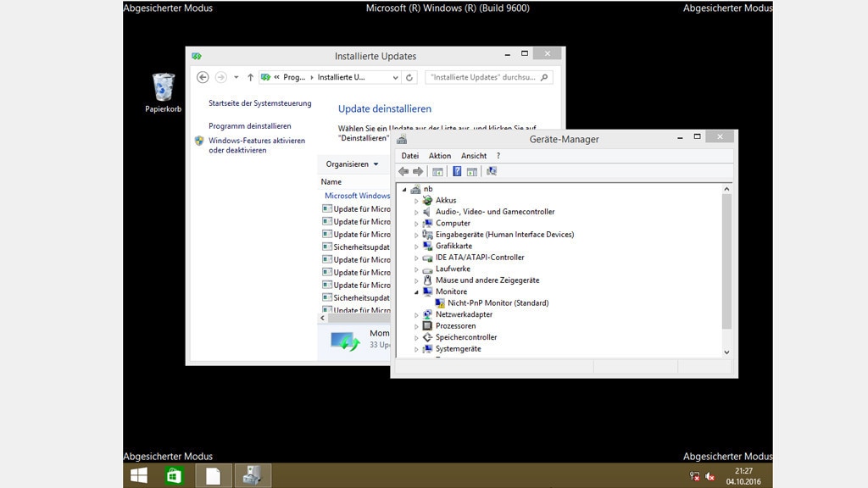Select Laufwerke item
Viewport: 868px width, 488px height.
coord(453,269)
